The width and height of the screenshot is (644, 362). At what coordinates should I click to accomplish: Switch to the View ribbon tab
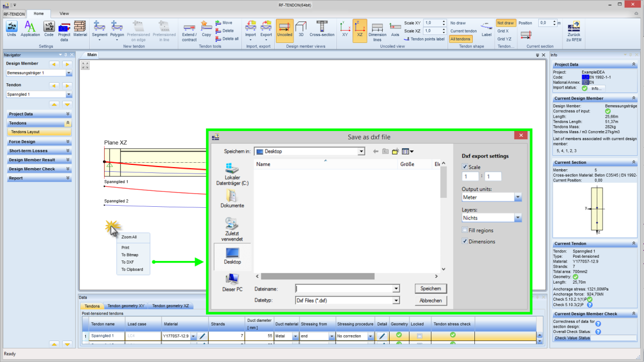(x=64, y=13)
